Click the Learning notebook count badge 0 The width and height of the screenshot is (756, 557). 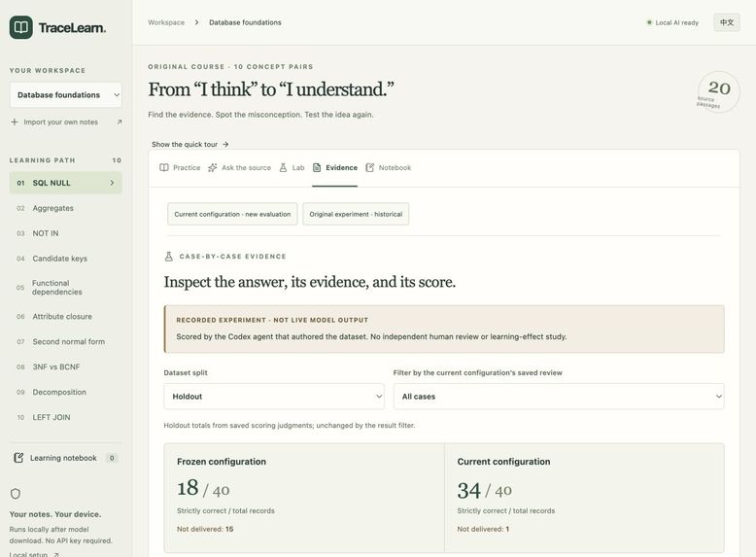112,458
